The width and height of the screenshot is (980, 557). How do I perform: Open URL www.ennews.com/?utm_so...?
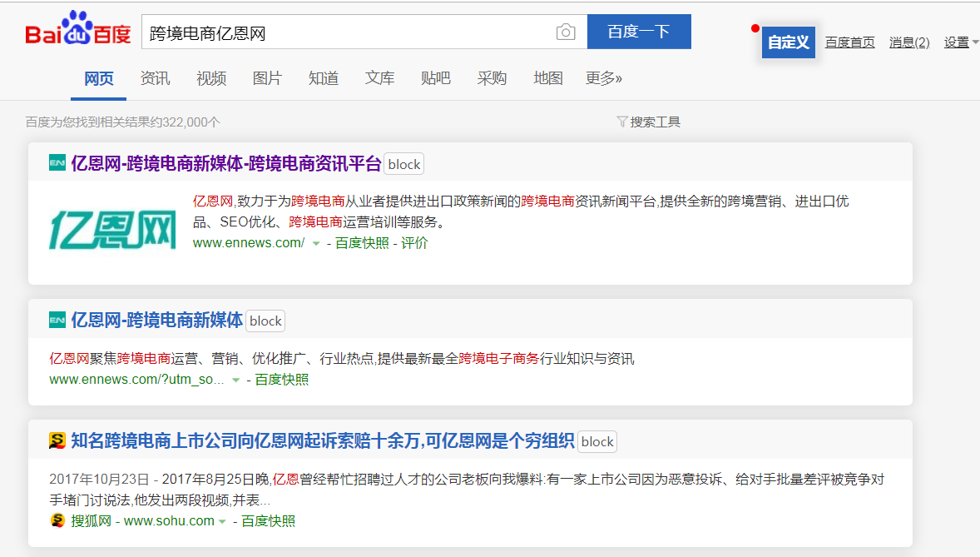pos(136,380)
